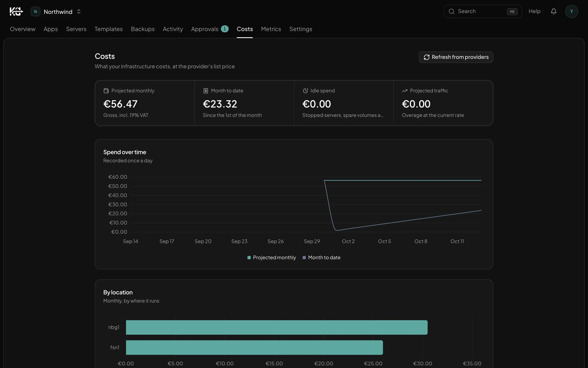Open the Servers tab

coord(76,29)
